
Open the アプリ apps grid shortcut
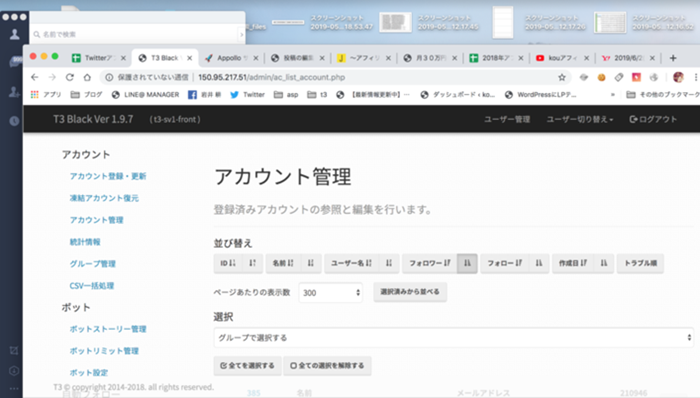[x=46, y=95]
